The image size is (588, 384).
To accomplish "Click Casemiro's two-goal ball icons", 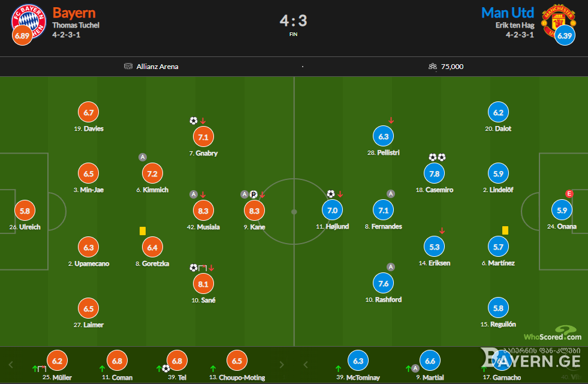I will pyautogui.click(x=437, y=157).
